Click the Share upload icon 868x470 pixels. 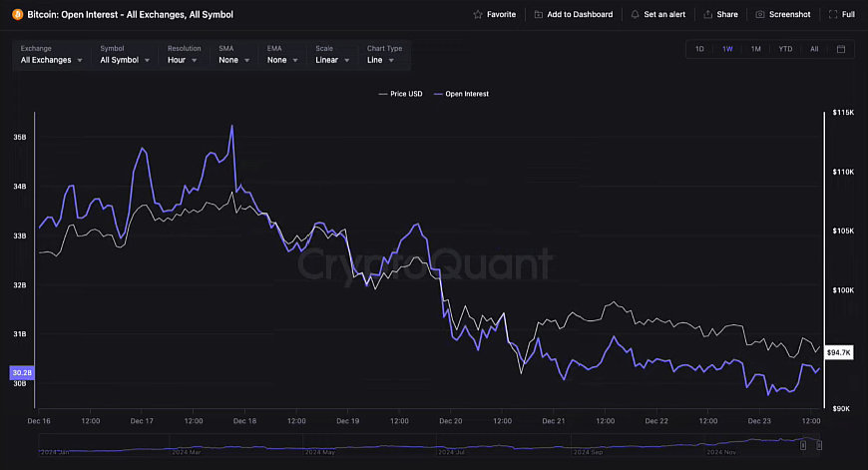point(708,14)
